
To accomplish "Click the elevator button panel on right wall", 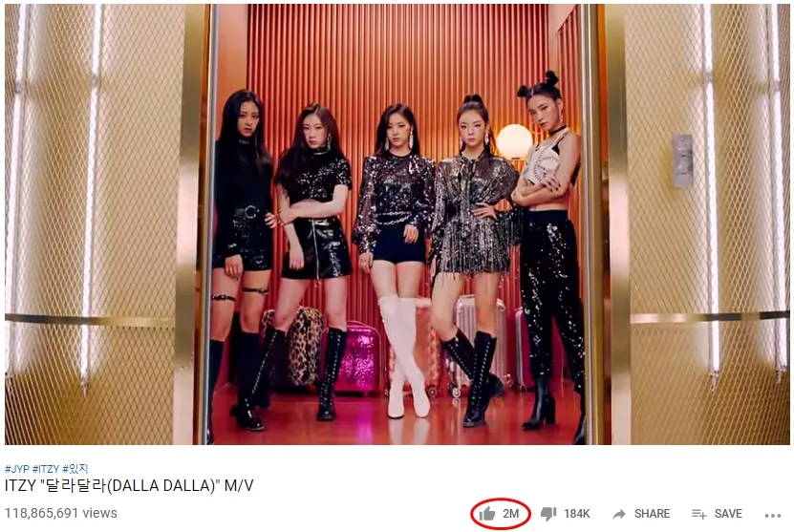I will click(x=682, y=161).
